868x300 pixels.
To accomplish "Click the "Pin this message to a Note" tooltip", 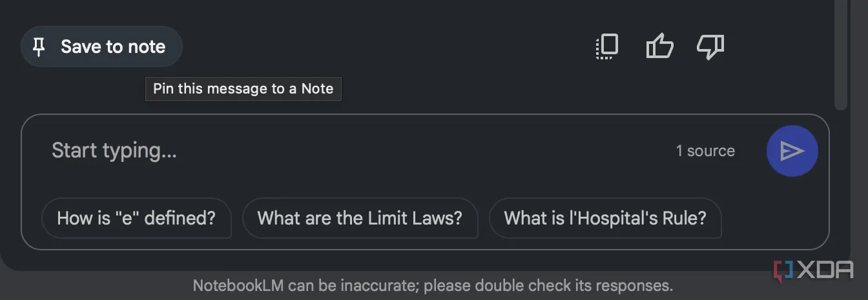I will pos(243,89).
